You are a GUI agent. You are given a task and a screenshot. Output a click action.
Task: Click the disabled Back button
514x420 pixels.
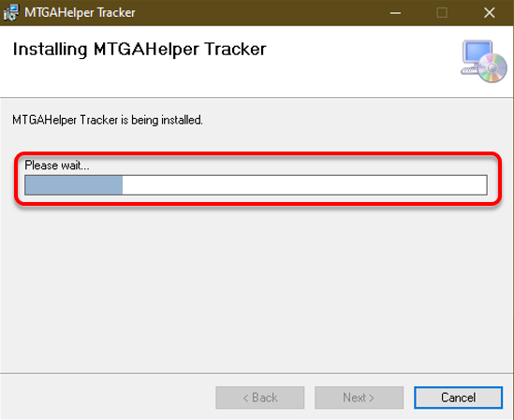260,398
